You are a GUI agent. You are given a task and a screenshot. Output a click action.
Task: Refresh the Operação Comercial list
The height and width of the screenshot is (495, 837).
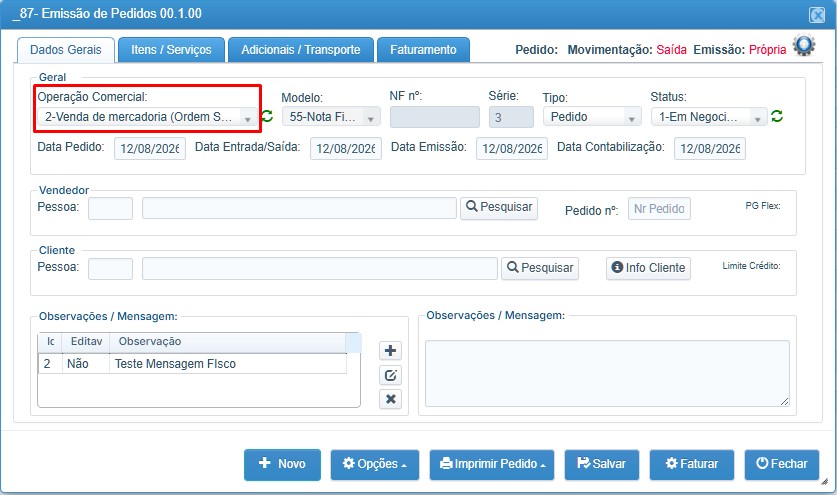(x=267, y=116)
